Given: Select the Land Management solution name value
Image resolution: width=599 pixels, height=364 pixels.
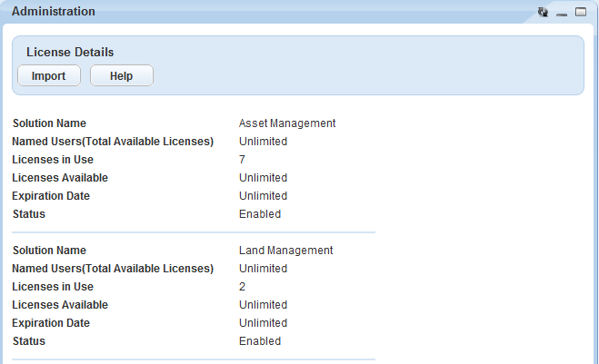Looking at the screenshot, I should 285,251.
